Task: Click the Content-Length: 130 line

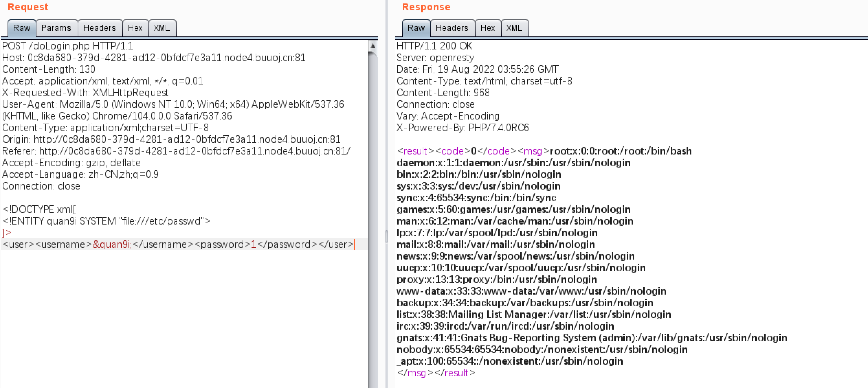Action: pyautogui.click(x=49, y=69)
